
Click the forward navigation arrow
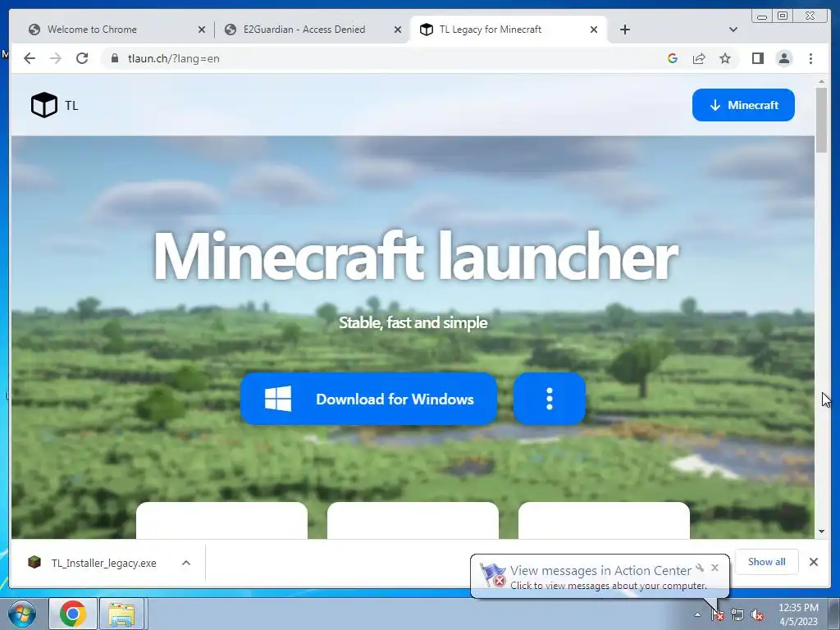point(56,58)
